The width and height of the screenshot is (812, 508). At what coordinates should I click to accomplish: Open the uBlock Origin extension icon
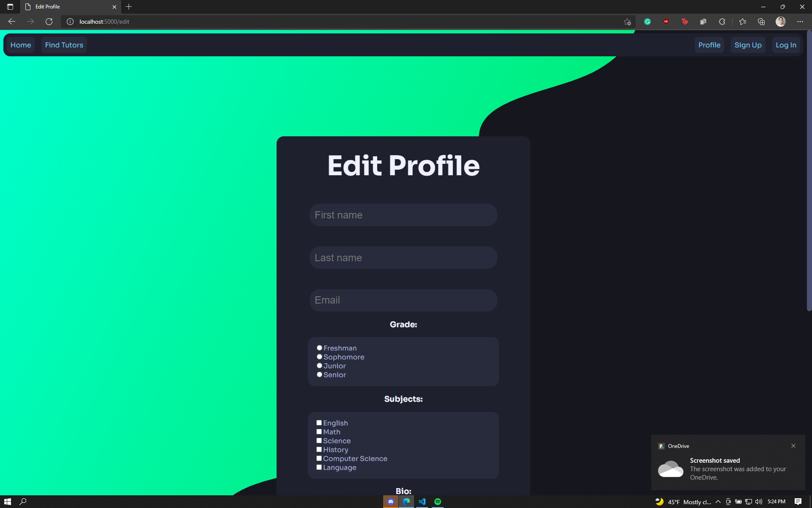point(666,22)
